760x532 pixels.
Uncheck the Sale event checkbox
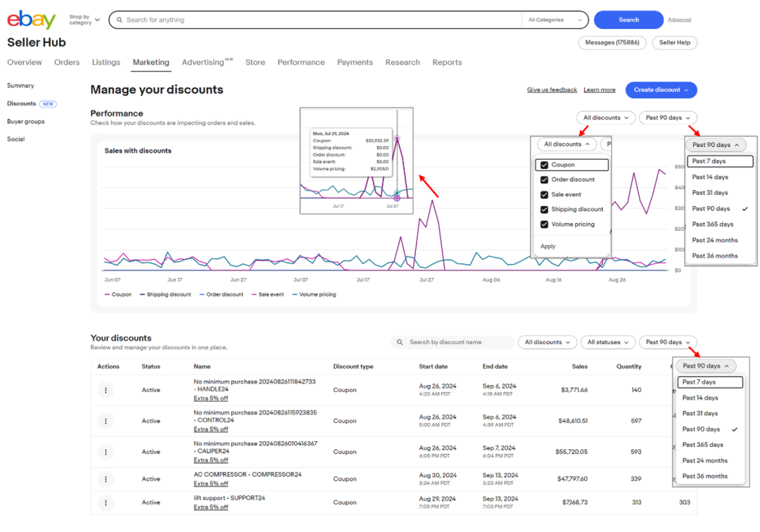tap(545, 195)
